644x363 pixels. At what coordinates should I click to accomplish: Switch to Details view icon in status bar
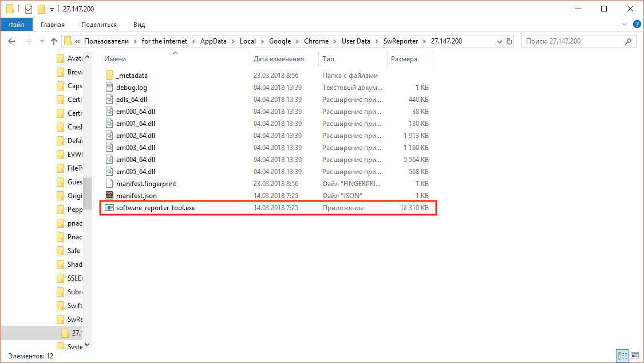pos(623,356)
